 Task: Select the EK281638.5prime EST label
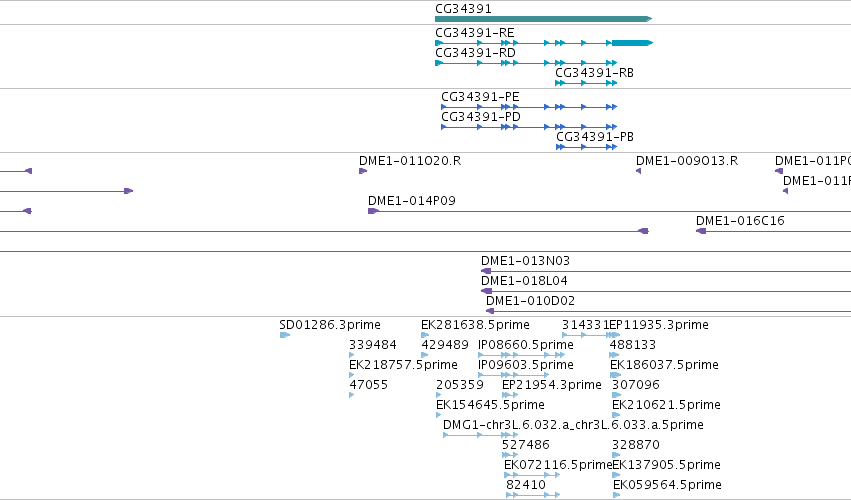point(475,325)
